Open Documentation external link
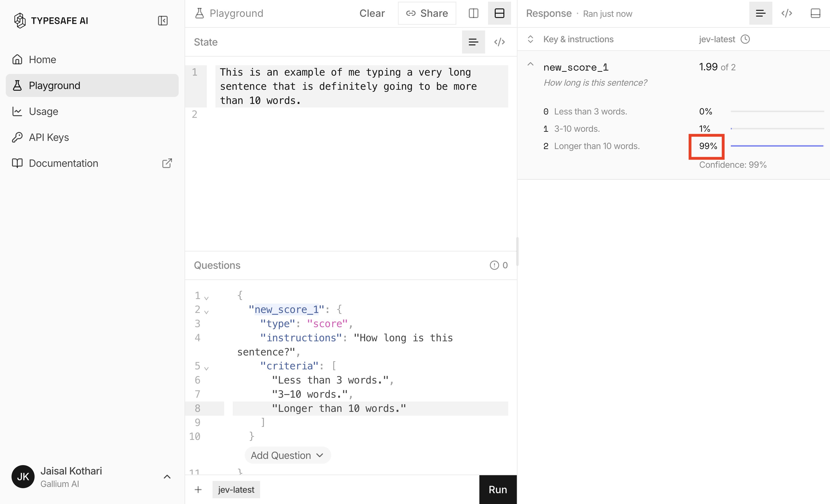 tap(92, 163)
